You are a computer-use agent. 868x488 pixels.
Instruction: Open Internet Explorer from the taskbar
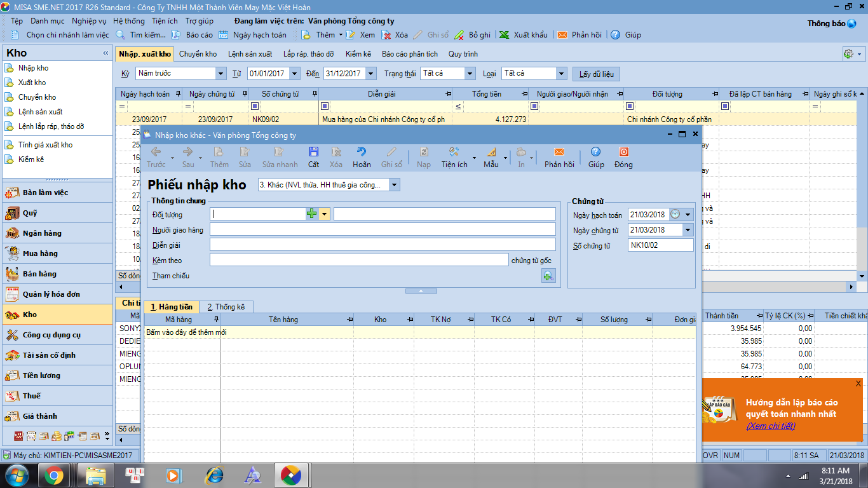215,475
